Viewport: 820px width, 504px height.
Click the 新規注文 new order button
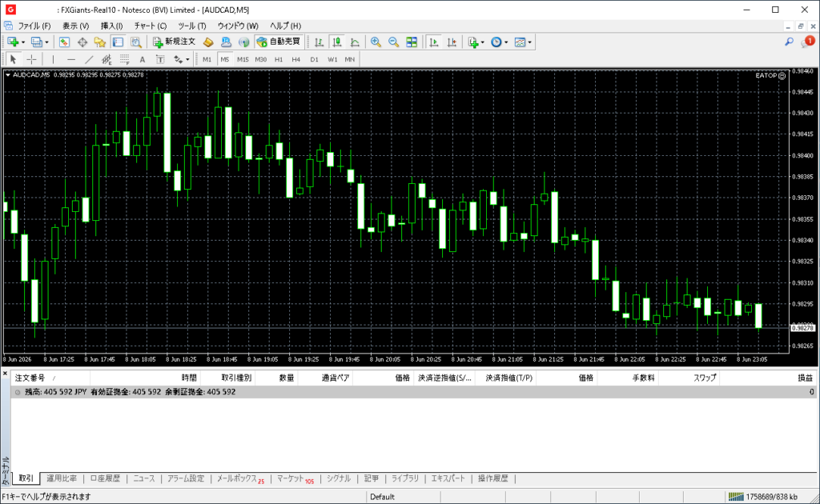coord(174,42)
